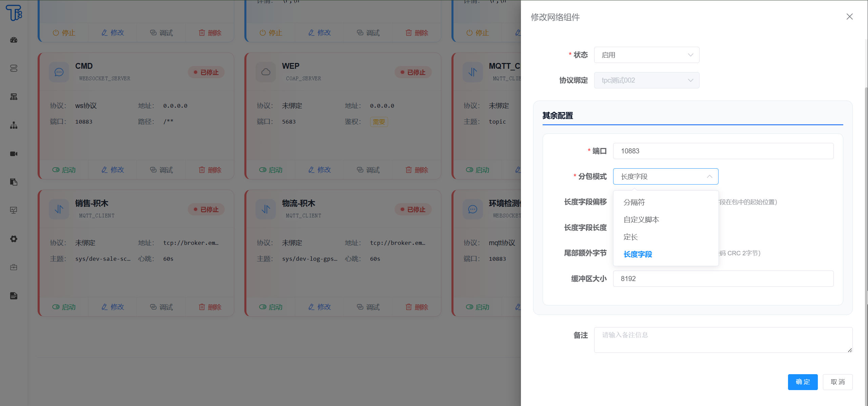Open the 状态 dropdown showing 启用
868x406 pixels.
tap(646, 55)
